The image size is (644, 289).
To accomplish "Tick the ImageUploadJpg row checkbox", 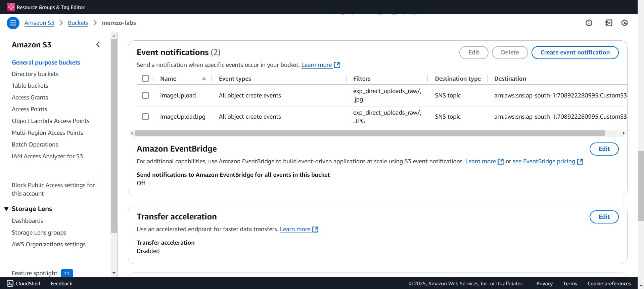I will coord(145,117).
